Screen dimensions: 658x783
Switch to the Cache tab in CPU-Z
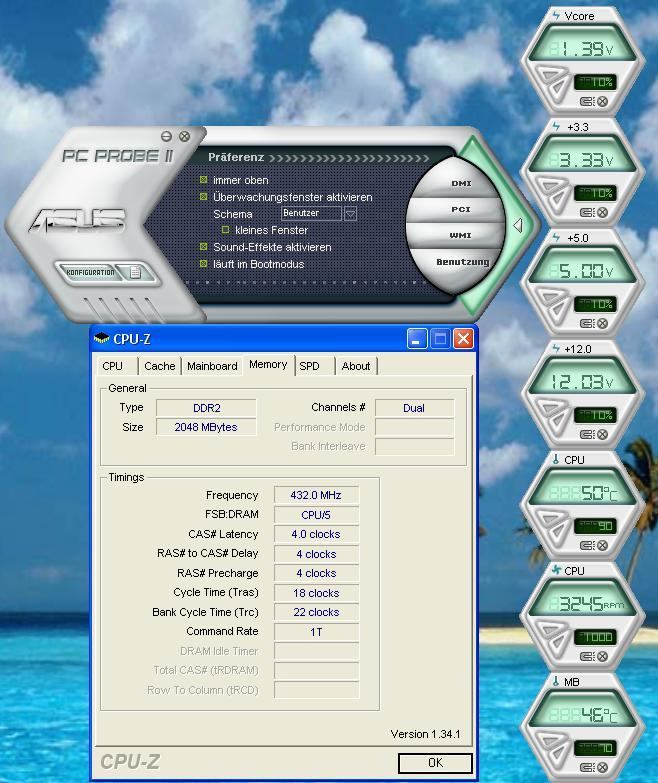coord(160,366)
